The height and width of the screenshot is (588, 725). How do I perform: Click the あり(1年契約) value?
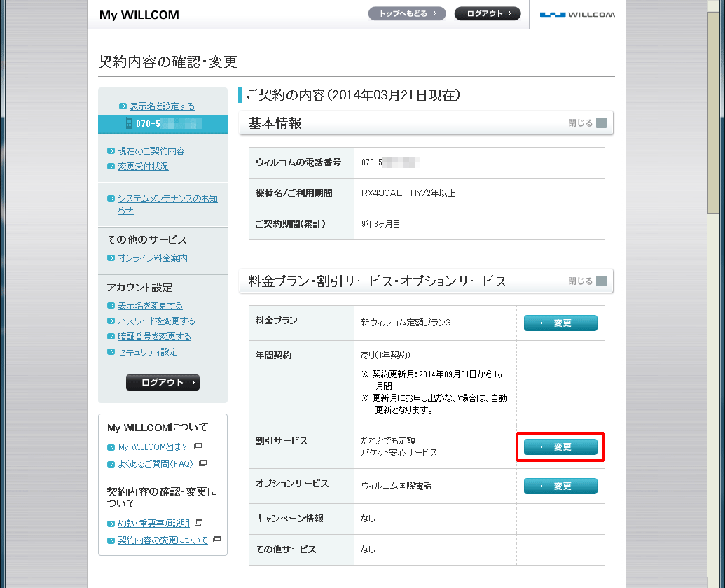(386, 355)
